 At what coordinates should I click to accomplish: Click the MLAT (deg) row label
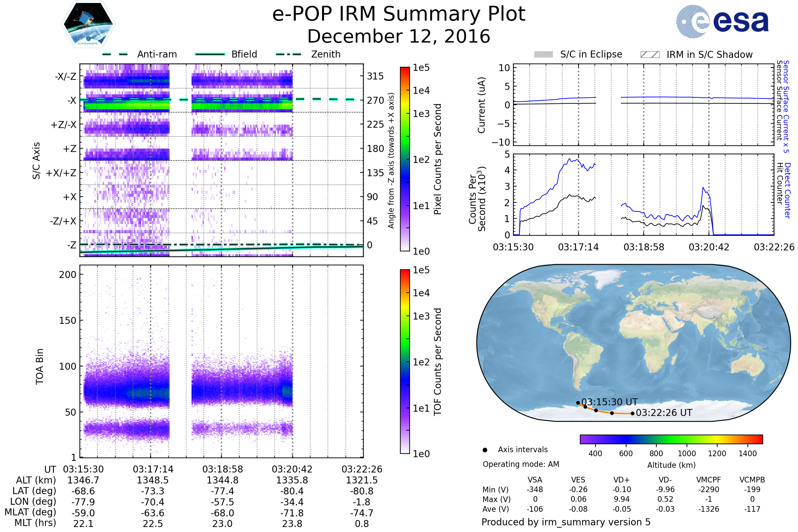coord(31,512)
